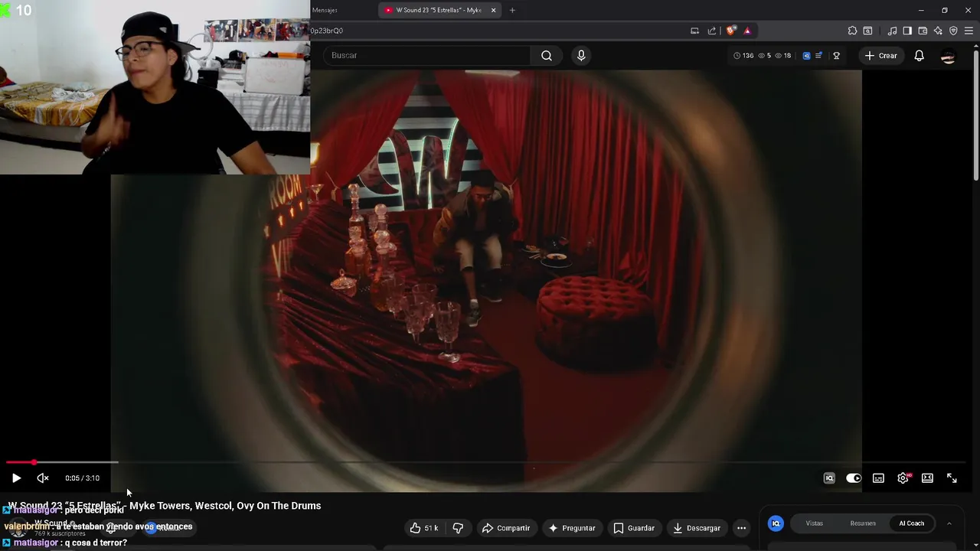
Task: Focus the Buscar search field
Action: 427,55
